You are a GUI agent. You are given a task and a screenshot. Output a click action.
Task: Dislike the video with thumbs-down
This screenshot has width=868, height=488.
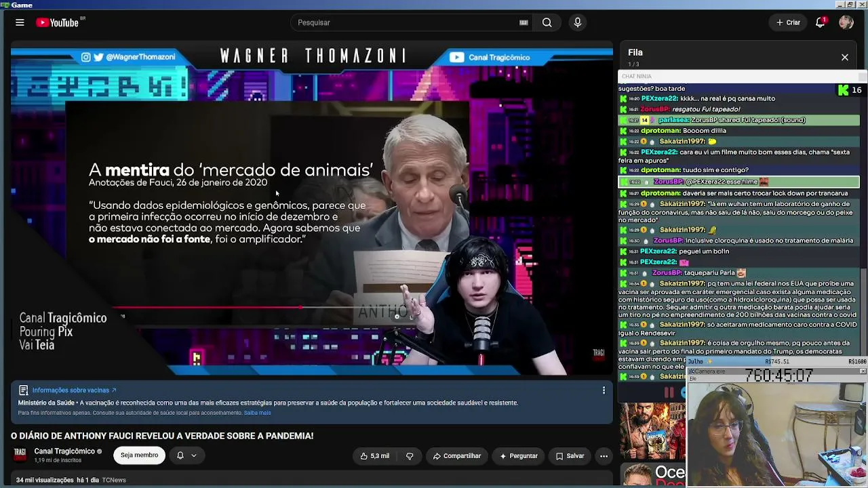pyautogui.click(x=410, y=456)
